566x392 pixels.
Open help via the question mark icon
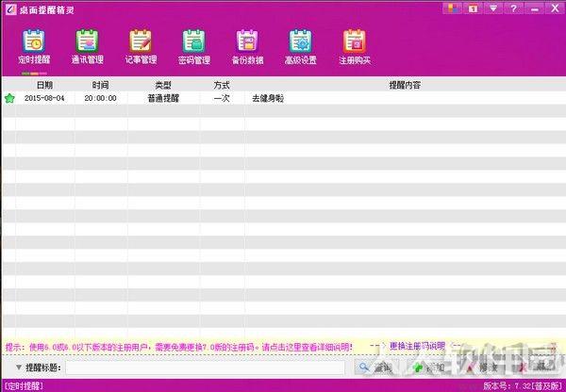[514, 8]
